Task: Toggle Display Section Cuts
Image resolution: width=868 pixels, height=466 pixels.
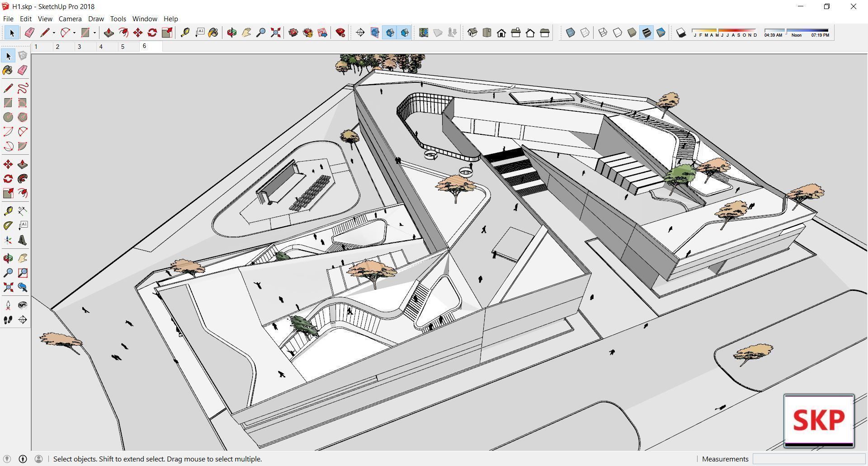Action: (390, 33)
